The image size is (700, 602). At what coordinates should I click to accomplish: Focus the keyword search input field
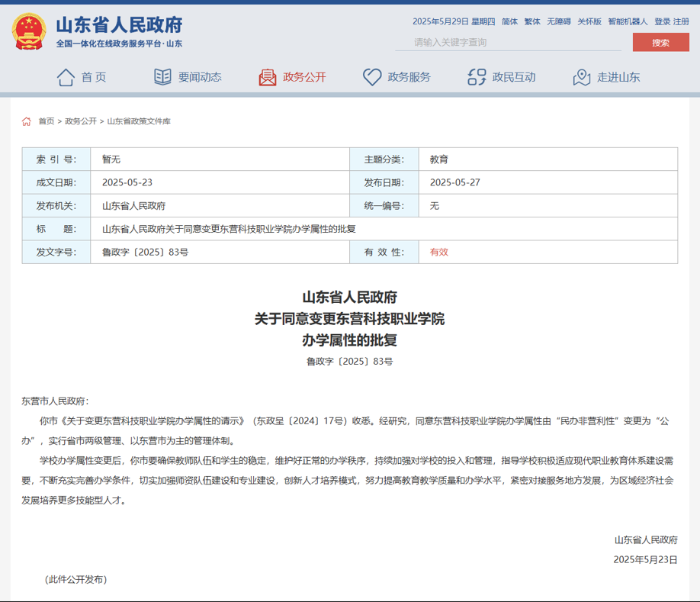(x=507, y=43)
